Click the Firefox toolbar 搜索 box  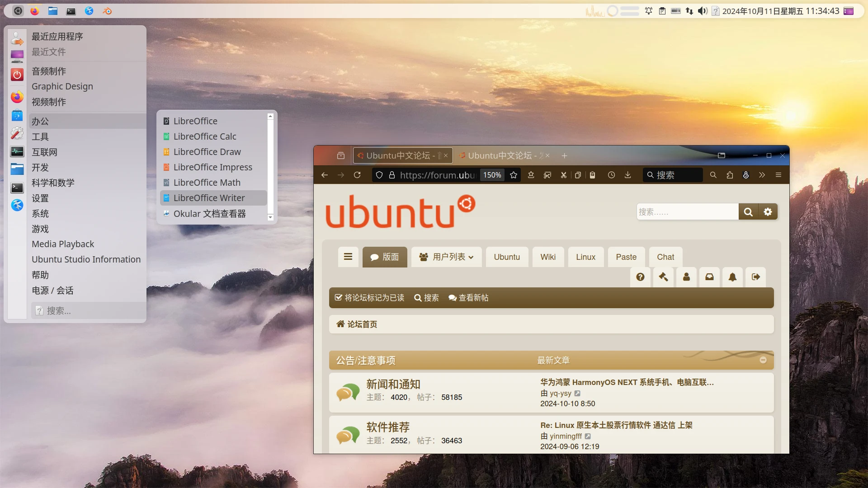pos(673,175)
